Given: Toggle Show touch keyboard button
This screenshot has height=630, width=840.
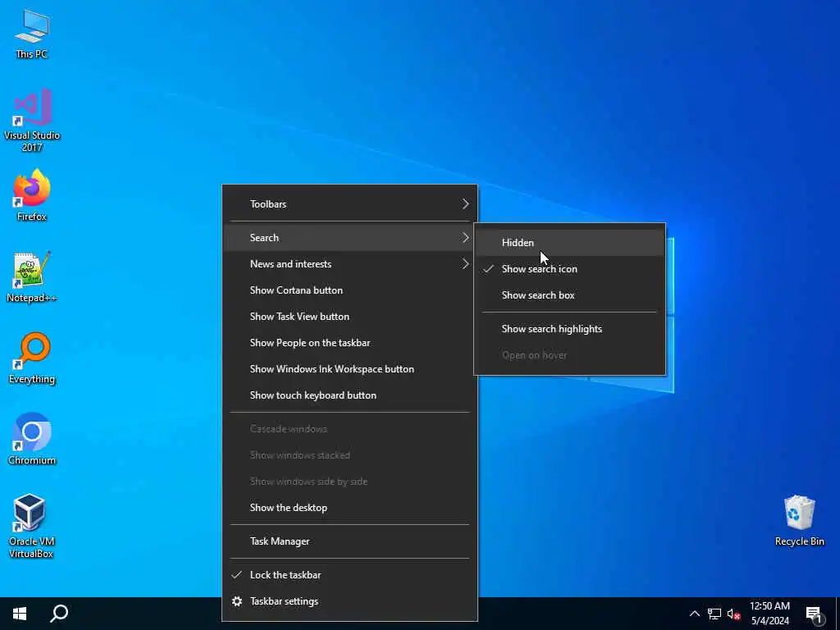Looking at the screenshot, I should point(349,395).
